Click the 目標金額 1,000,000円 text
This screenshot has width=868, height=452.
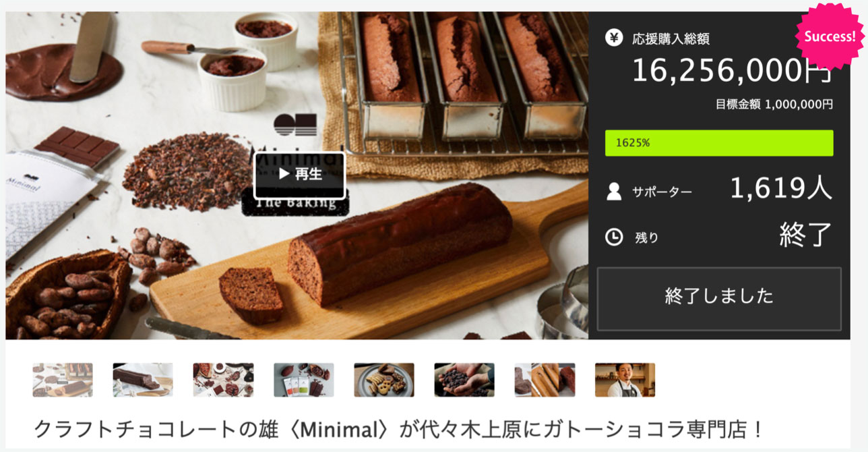tap(774, 105)
